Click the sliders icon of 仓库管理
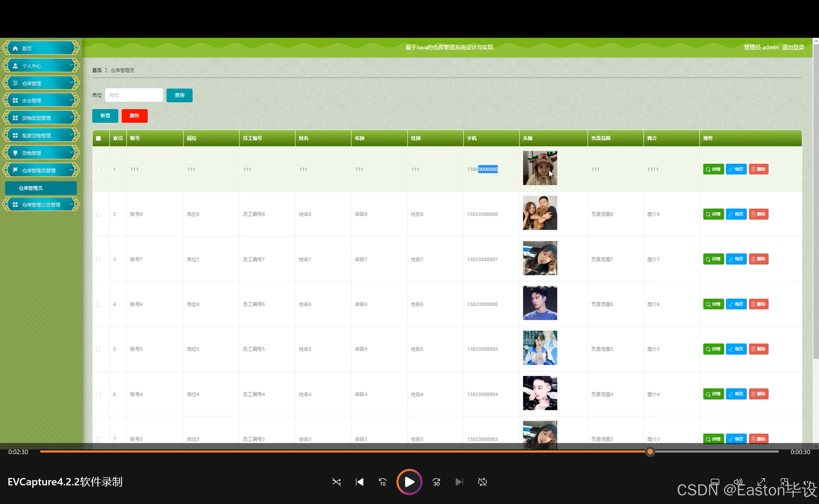Image resolution: width=819 pixels, height=504 pixels. tap(15, 83)
